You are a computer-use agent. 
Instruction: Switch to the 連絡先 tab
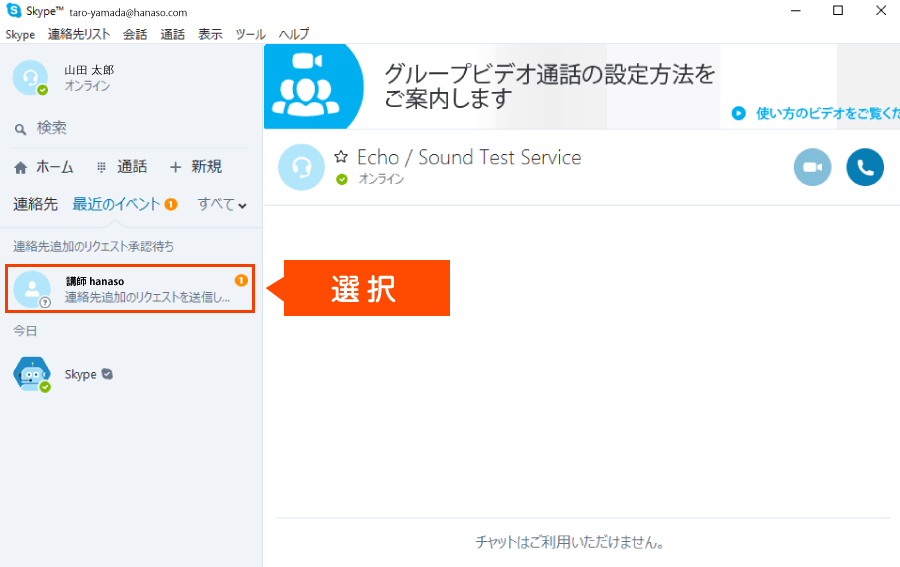36,204
